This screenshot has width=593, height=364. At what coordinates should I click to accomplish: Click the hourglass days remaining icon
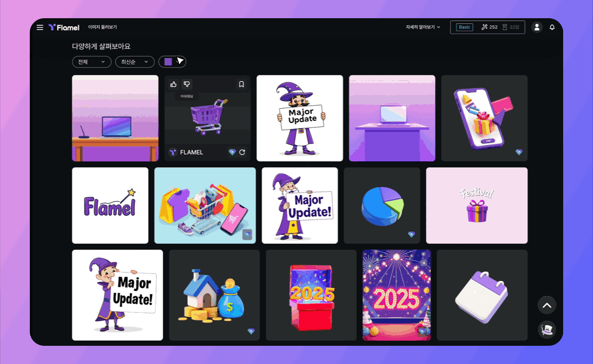(504, 27)
